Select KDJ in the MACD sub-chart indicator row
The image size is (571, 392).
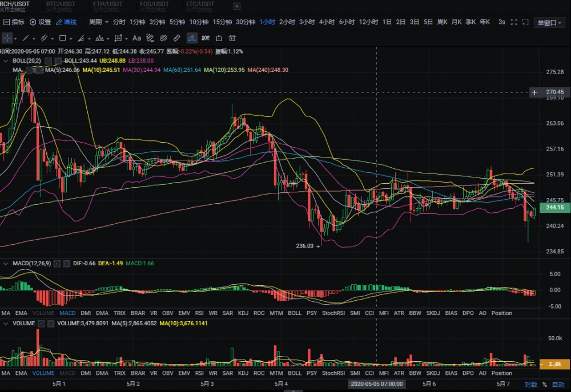pos(243,313)
